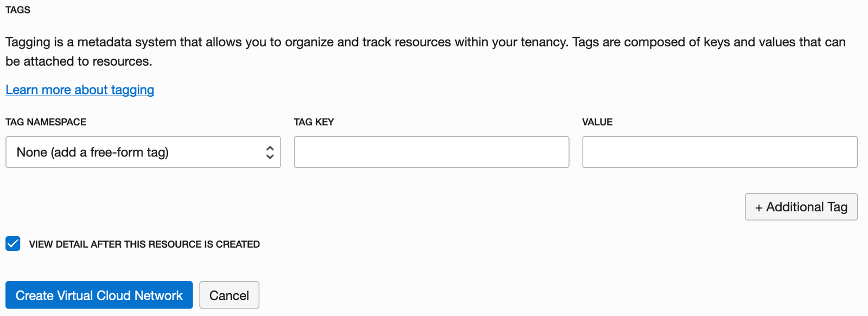Click the Tag Key text field
The height and width of the screenshot is (316, 868).
tap(431, 152)
